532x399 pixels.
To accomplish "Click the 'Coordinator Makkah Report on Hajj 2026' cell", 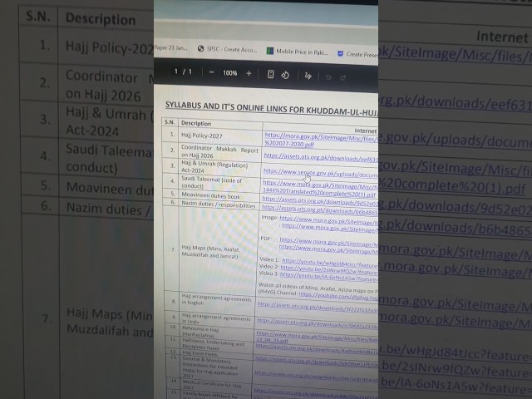I will tap(219, 151).
